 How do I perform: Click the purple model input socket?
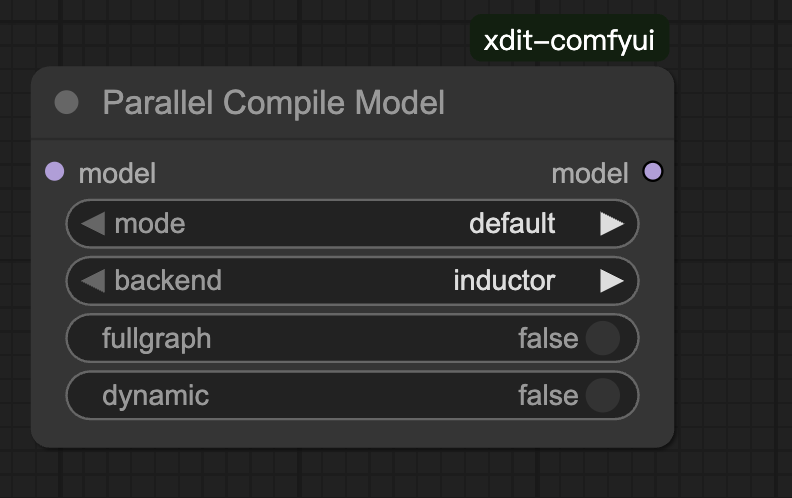click(x=55, y=172)
